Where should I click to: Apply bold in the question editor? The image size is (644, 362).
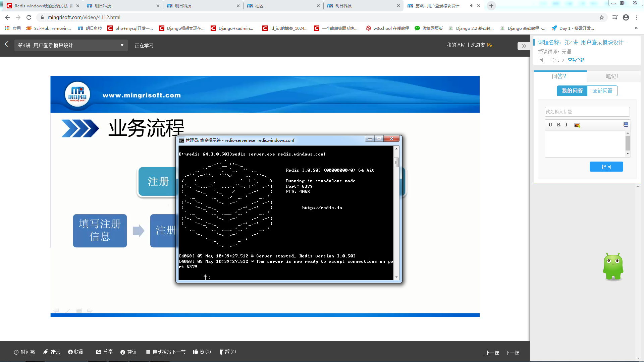click(559, 125)
